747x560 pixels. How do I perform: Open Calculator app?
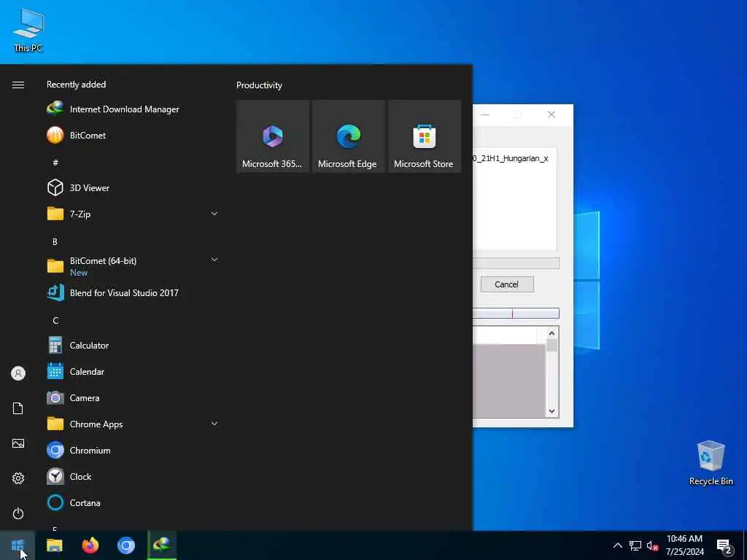coord(133,345)
